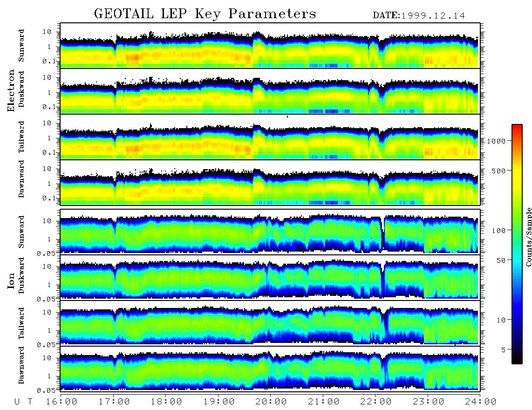Click the Electron Tailward spectrogram panel

click(270, 137)
